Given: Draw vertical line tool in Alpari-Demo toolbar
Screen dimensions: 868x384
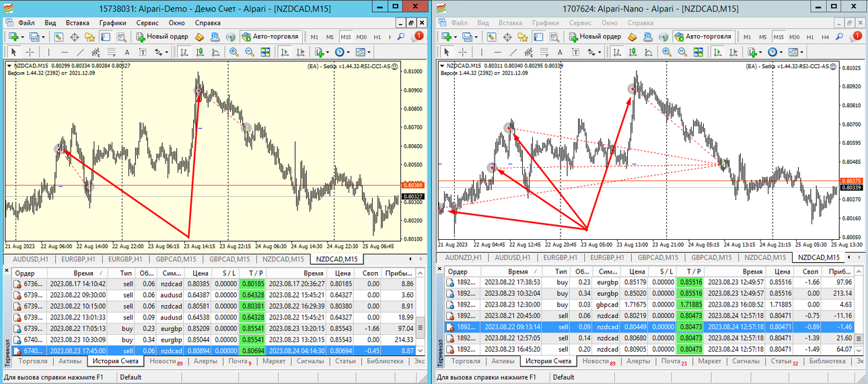Looking at the screenshot, I should tap(48, 51).
